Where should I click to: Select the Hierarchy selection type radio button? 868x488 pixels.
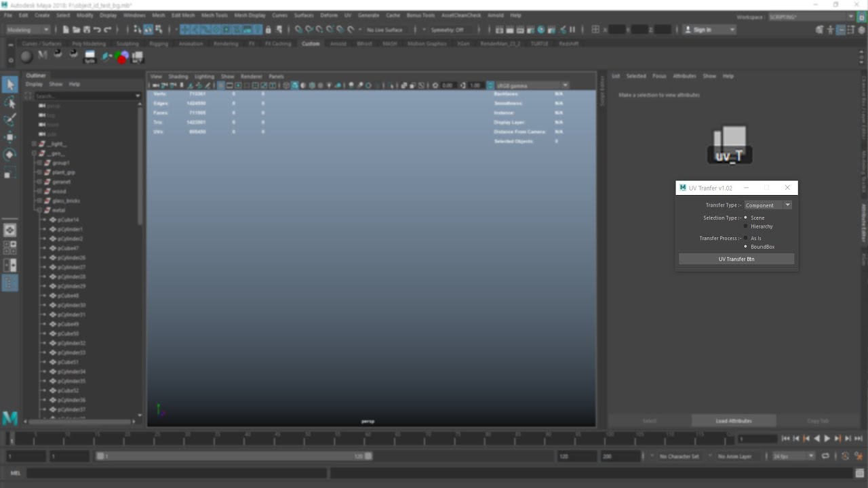746,226
